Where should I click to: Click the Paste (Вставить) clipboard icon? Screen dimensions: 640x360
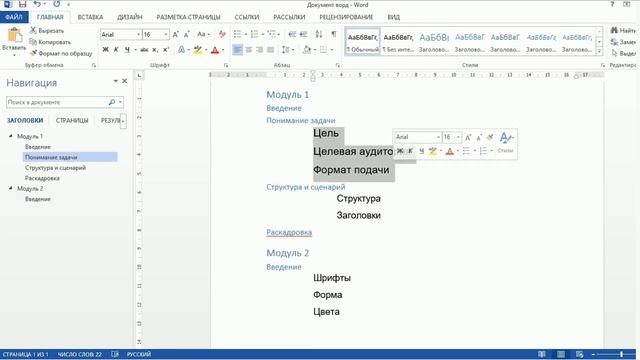click(x=14, y=36)
